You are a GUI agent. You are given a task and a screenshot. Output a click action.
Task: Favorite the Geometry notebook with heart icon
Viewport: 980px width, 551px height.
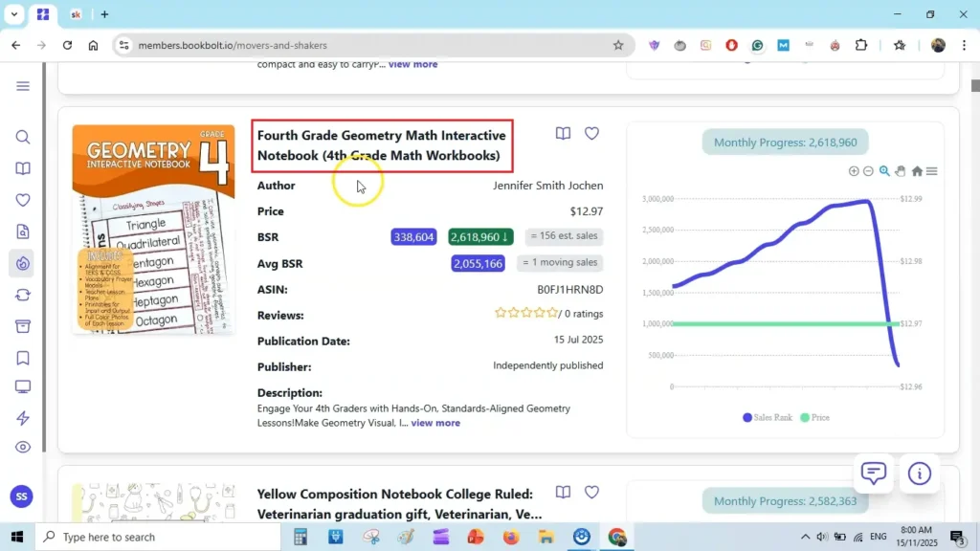pyautogui.click(x=591, y=134)
